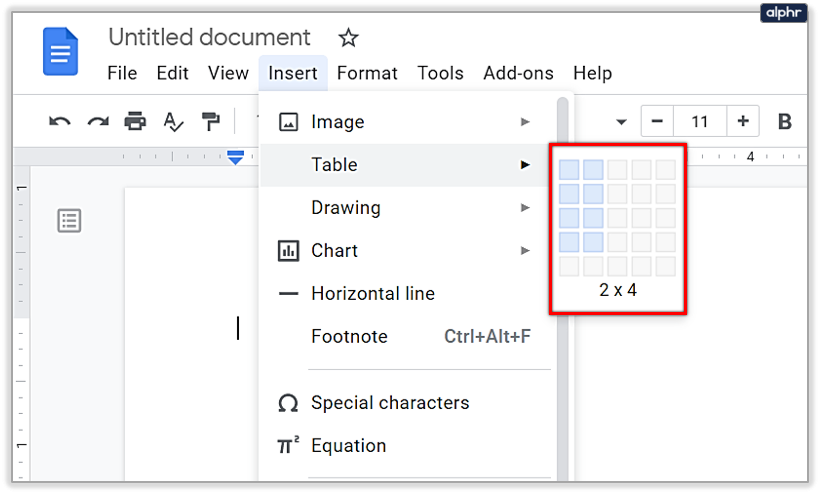The height and width of the screenshot is (494, 820).
Task: Open the font dropdown arrow
Action: pos(621,122)
